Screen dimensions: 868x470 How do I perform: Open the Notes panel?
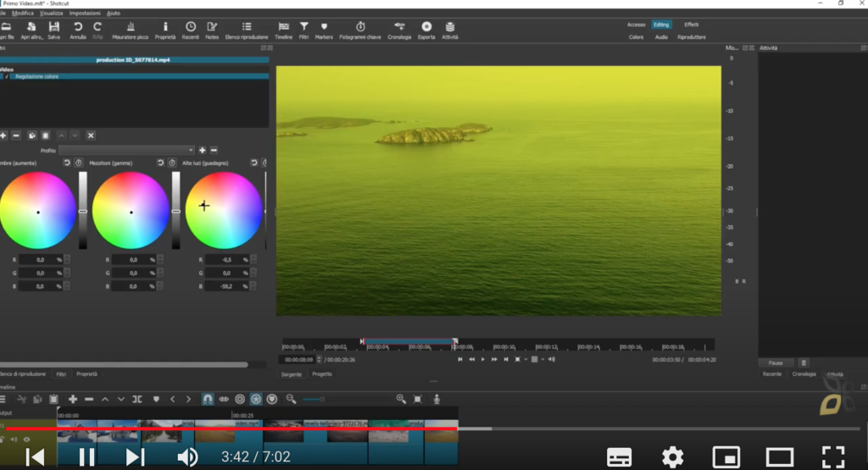(212, 30)
